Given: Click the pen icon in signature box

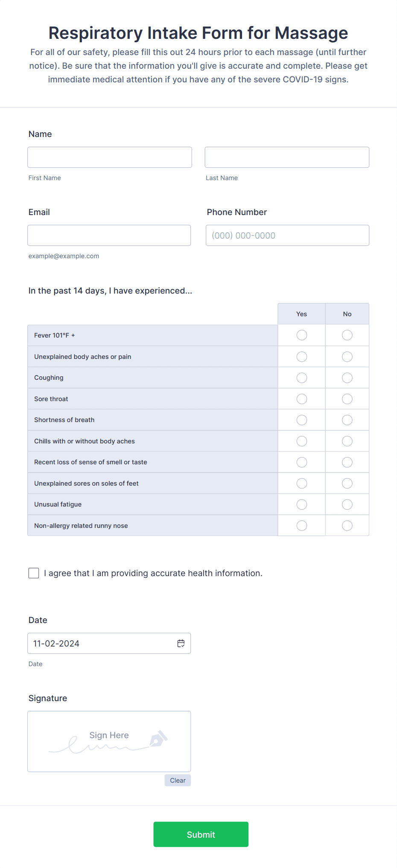Looking at the screenshot, I should [x=158, y=739].
